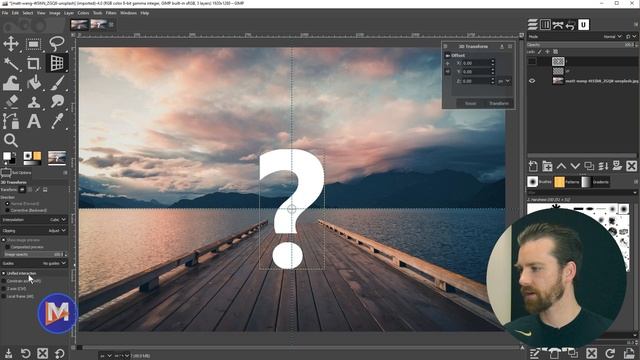Switch to the Layers dock tab
Screen dimensions: 640x360
[533, 25]
